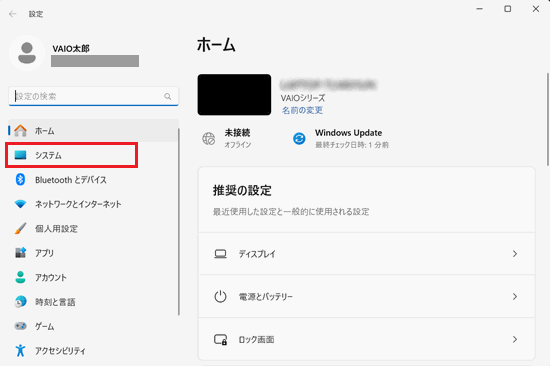Viewport: 550px width, 366px height.
Task: Click the 名前の変更 link
Action: [302, 110]
